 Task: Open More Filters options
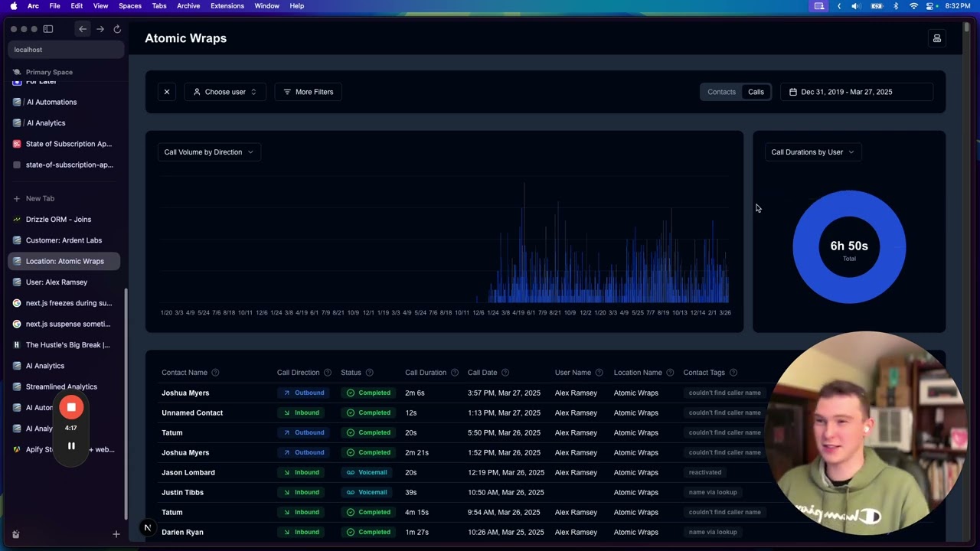pos(309,92)
